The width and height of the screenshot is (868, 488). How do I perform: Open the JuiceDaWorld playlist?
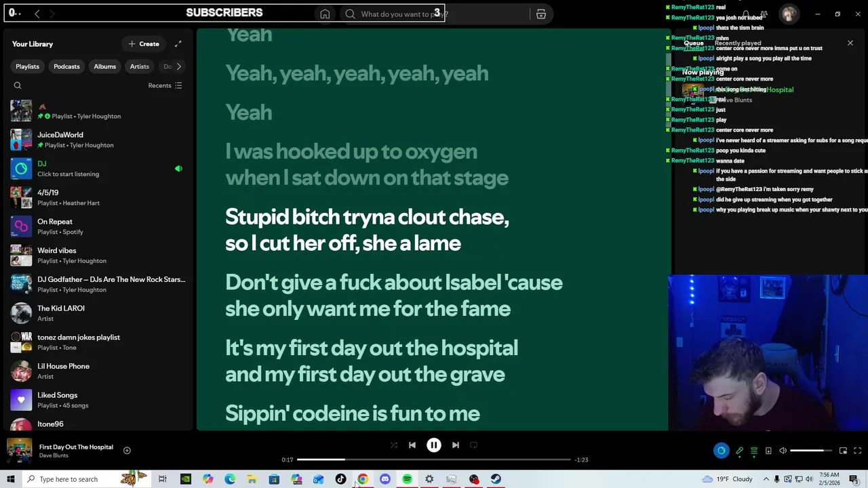point(98,140)
